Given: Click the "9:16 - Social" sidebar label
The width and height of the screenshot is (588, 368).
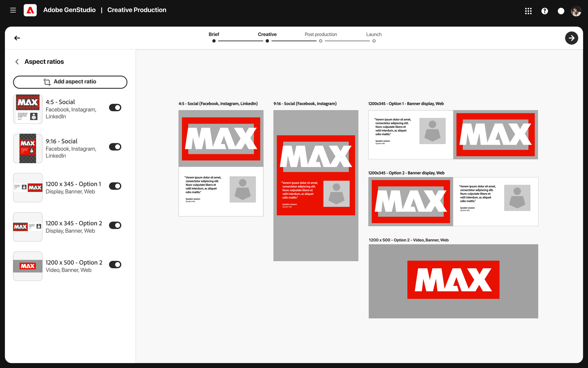Looking at the screenshot, I should pos(62,141).
